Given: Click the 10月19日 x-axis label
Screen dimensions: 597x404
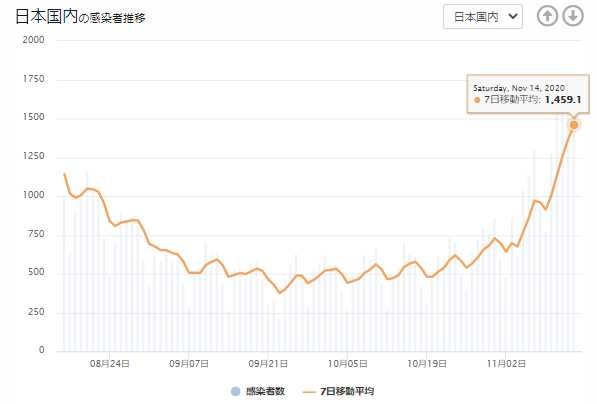Looking at the screenshot, I should click(427, 364).
